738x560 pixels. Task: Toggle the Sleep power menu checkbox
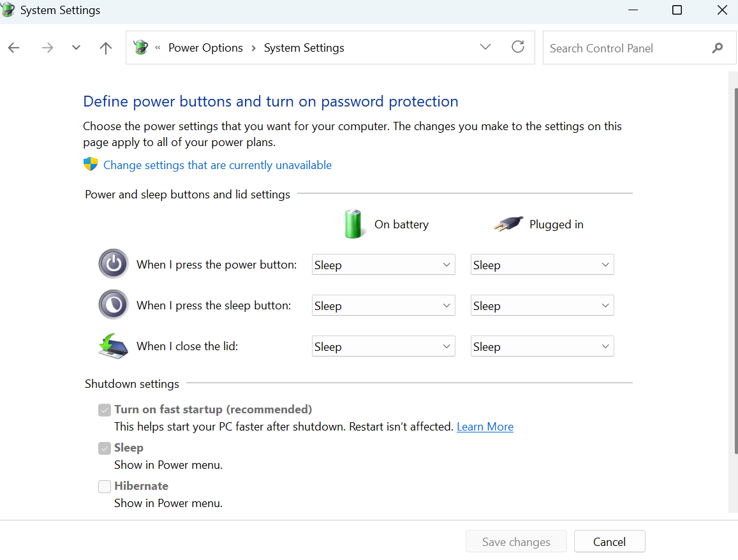(105, 448)
